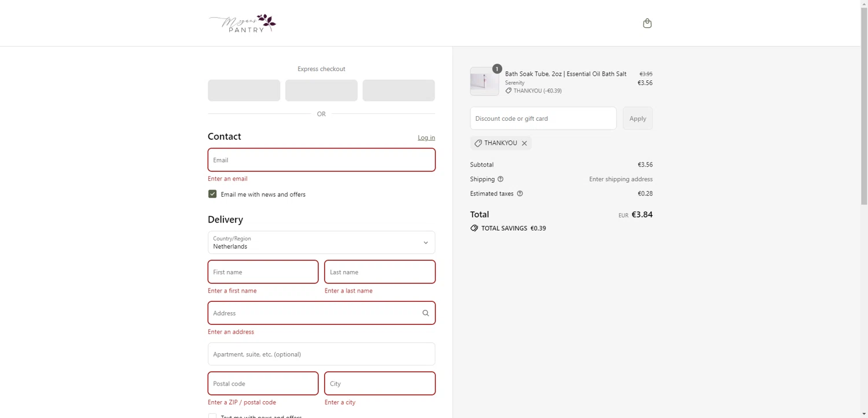Screen dimensions: 868x418
Task: Click the 'Enter a first name' error
Action: pyautogui.click(x=232, y=291)
